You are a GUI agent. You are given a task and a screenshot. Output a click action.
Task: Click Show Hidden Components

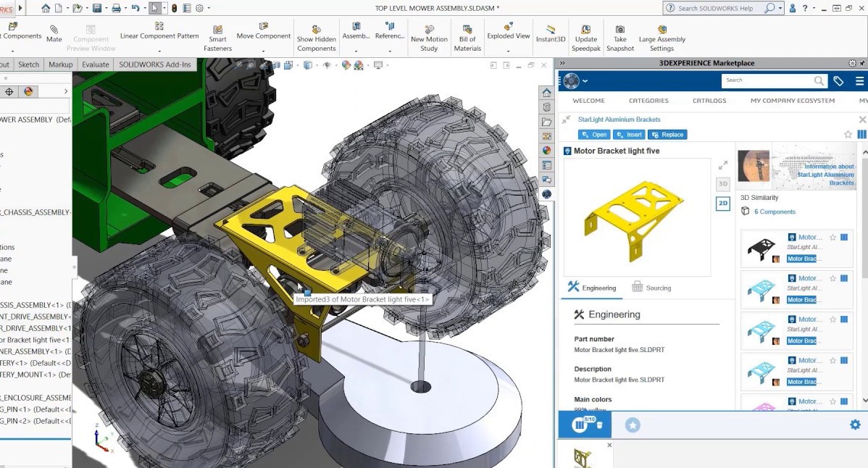pyautogui.click(x=317, y=38)
